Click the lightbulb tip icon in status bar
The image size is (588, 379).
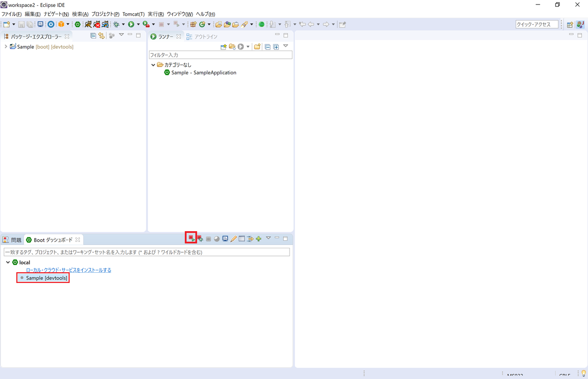click(583, 375)
